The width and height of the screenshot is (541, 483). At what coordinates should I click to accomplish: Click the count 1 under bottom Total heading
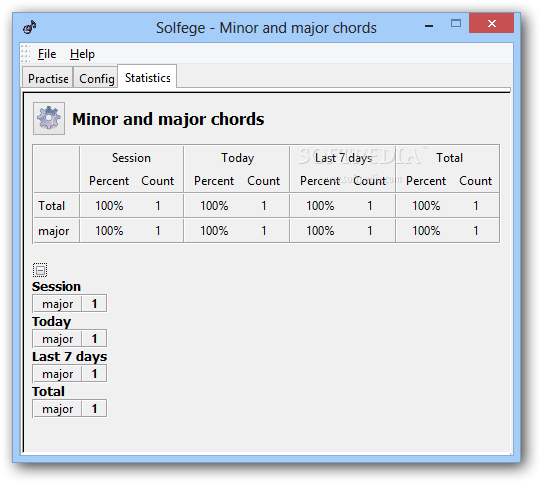coord(94,409)
